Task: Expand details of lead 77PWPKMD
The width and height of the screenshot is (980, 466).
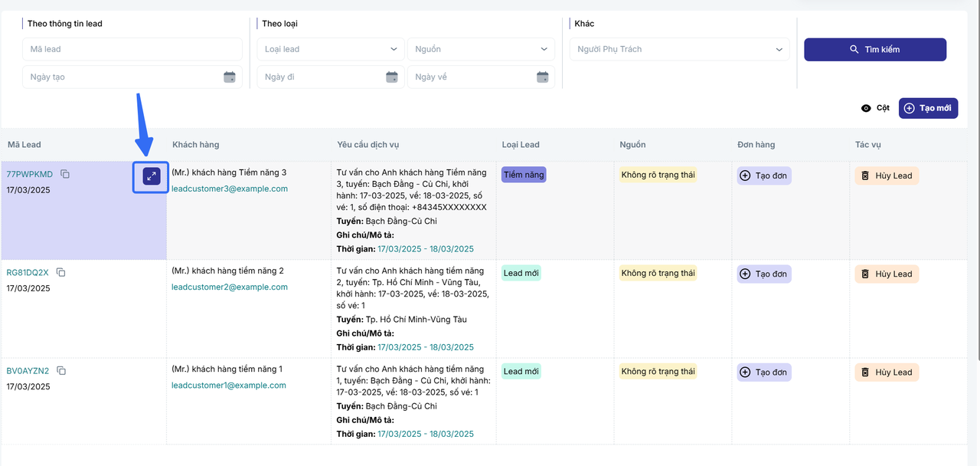Action: pyautogui.click(x=152, y=177)
